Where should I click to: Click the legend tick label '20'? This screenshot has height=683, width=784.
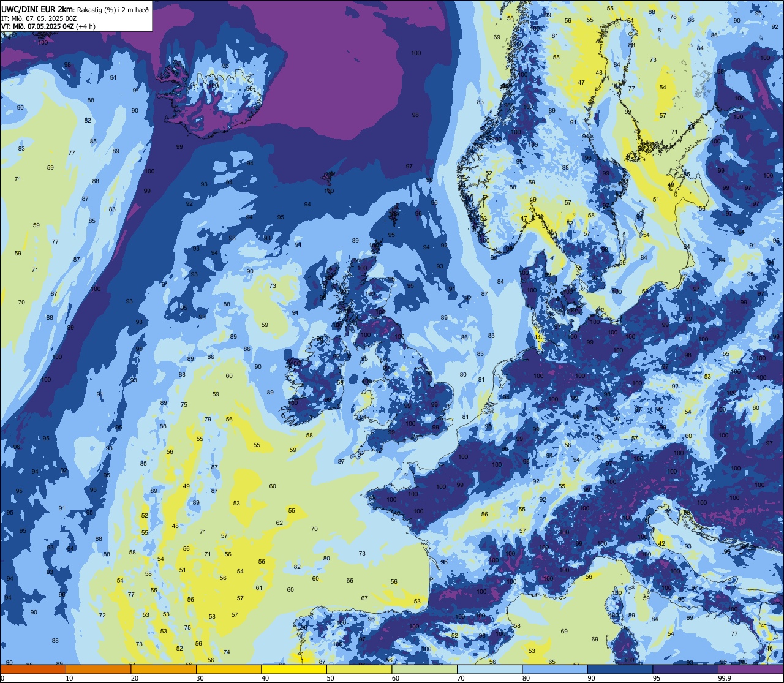tap(135, 678)
